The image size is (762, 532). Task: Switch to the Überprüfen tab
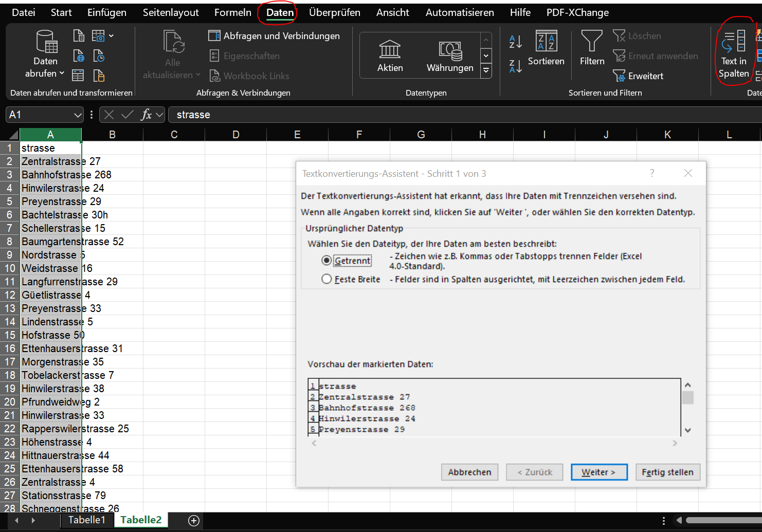tap(335, 12)
